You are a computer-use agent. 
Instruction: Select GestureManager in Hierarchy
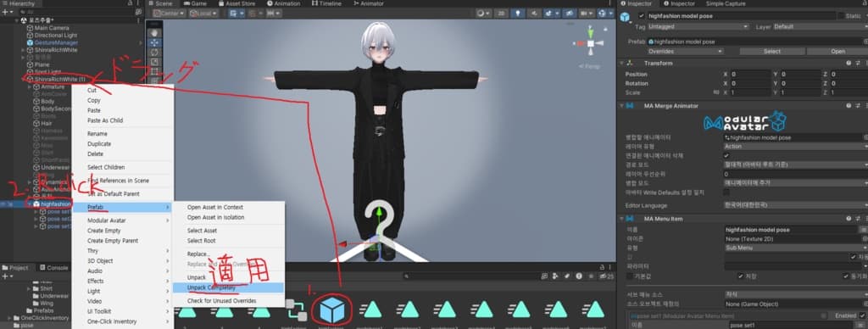(x=56, y=42)
